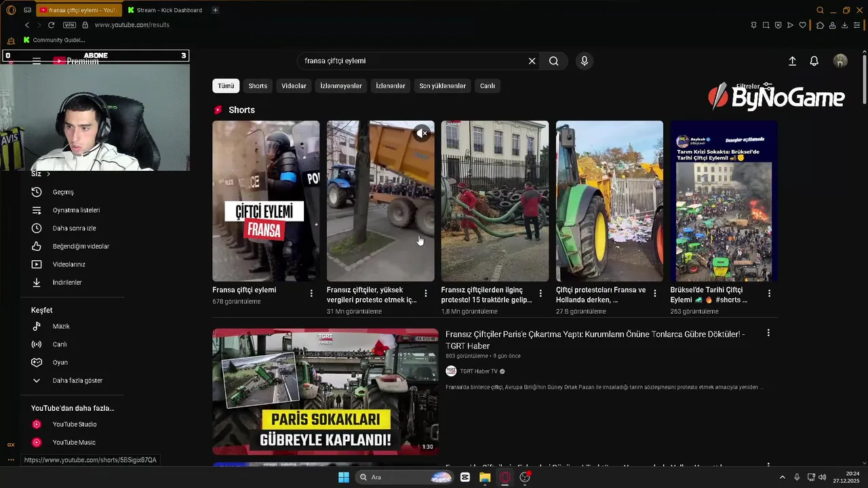Image resolution: width=868 pixels, height=488 pixels.
Task: Open YouTube upload/create icon
Action: (x=792, y=61)
